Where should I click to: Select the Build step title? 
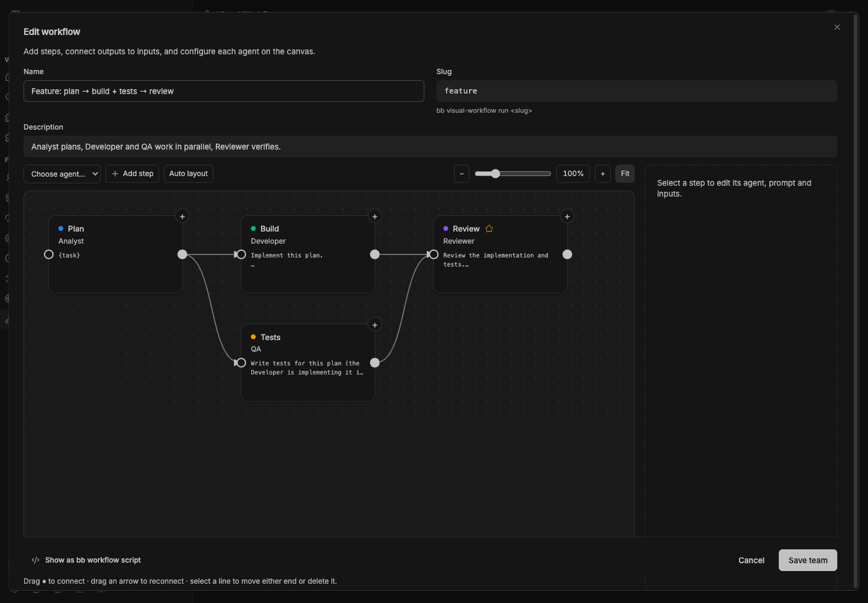pos(269,229)
